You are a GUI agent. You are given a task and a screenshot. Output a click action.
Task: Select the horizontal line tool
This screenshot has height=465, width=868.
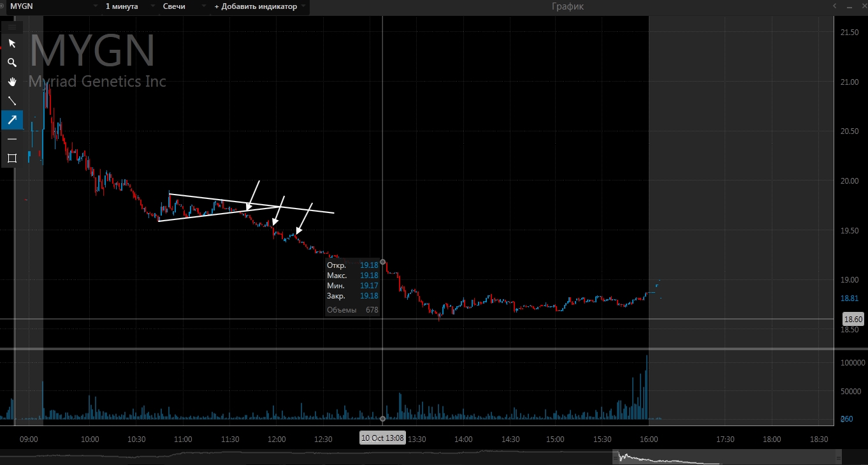pyautogui.click(x=12, y=139)
